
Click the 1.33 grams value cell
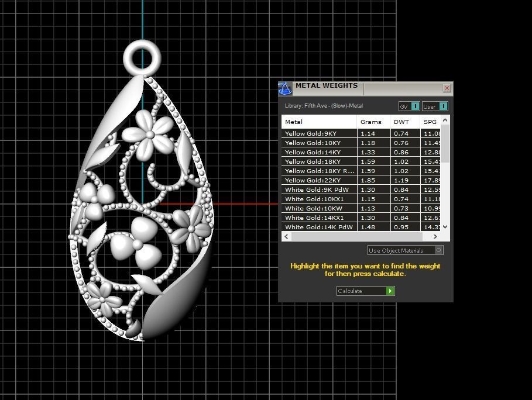[x=373, y=152]
